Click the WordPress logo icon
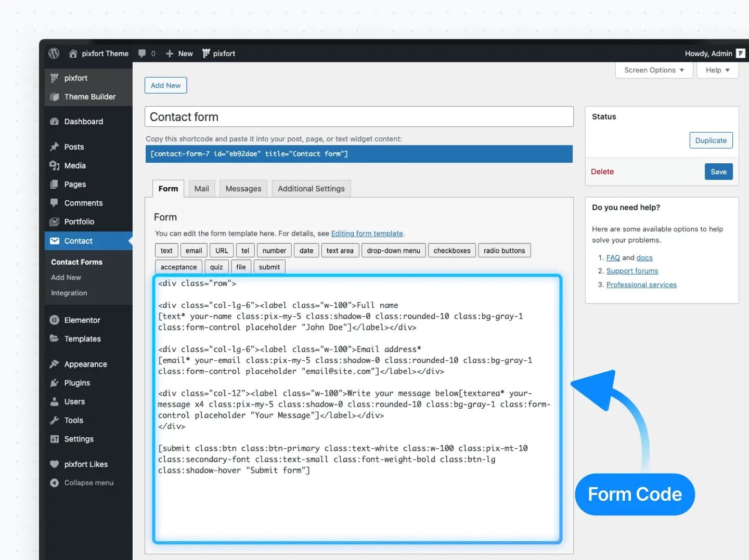Image resolution: width=749 pixels, height=560 pixels. [x=54, y=54]
